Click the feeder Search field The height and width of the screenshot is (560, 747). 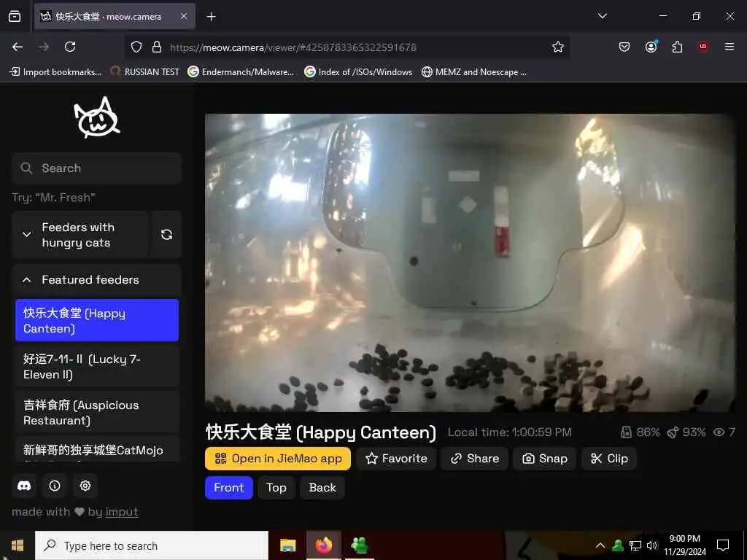pos(97,168)
